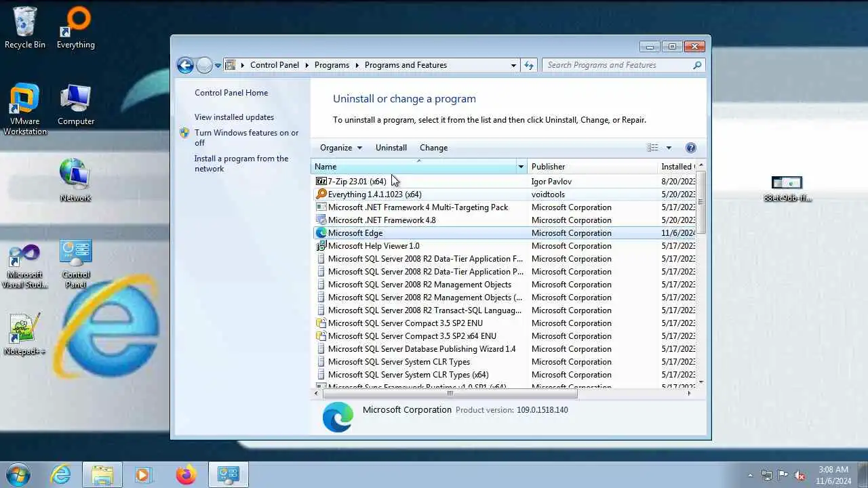Open Windows Explorer taskbar icon
868x488 pixels.
(x=102, y=474)
